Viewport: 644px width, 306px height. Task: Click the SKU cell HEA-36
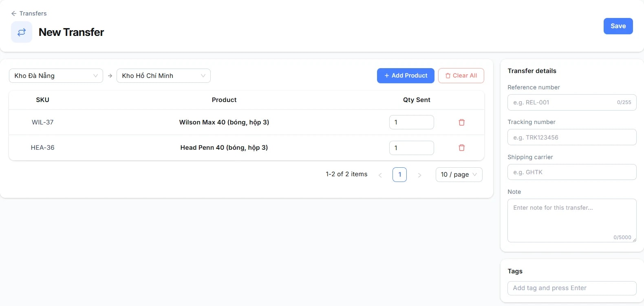pyautogui.click(x=43, y=148)
